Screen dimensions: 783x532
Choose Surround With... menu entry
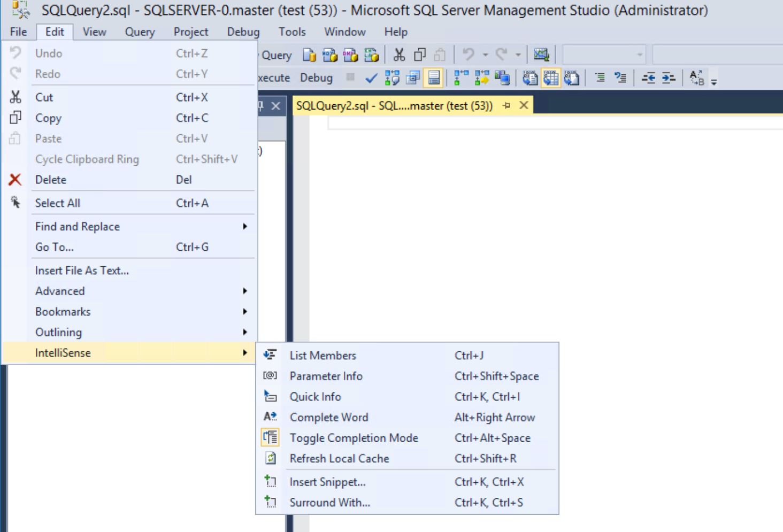[407, 503]
